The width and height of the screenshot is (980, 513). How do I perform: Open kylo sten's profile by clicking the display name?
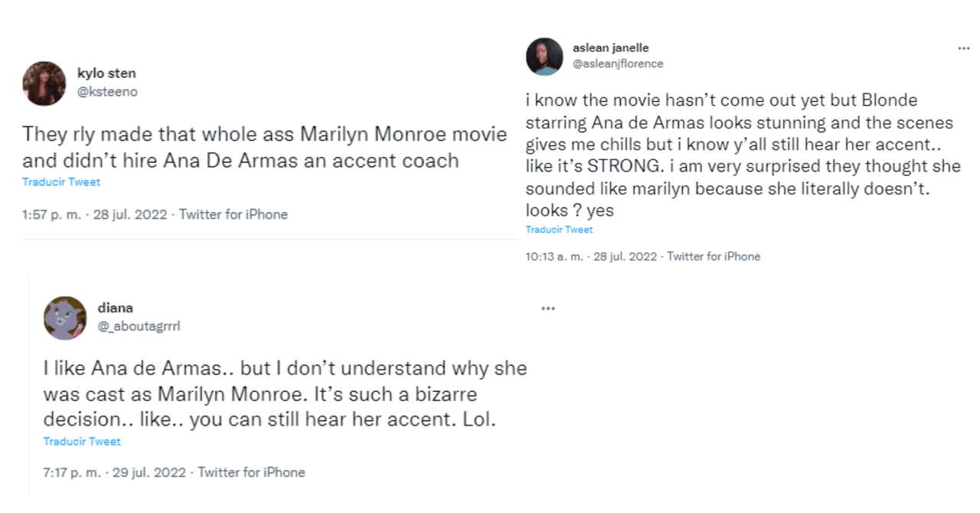106,74
